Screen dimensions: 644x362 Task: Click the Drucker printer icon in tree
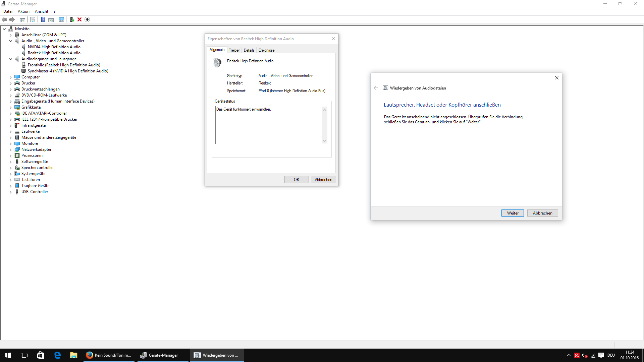(x=17, y=83)
